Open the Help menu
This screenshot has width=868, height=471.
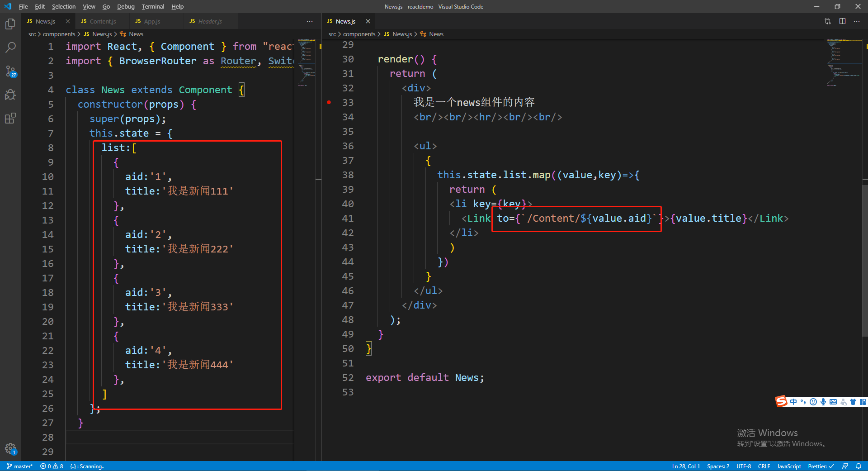click(x=178, y=6)
